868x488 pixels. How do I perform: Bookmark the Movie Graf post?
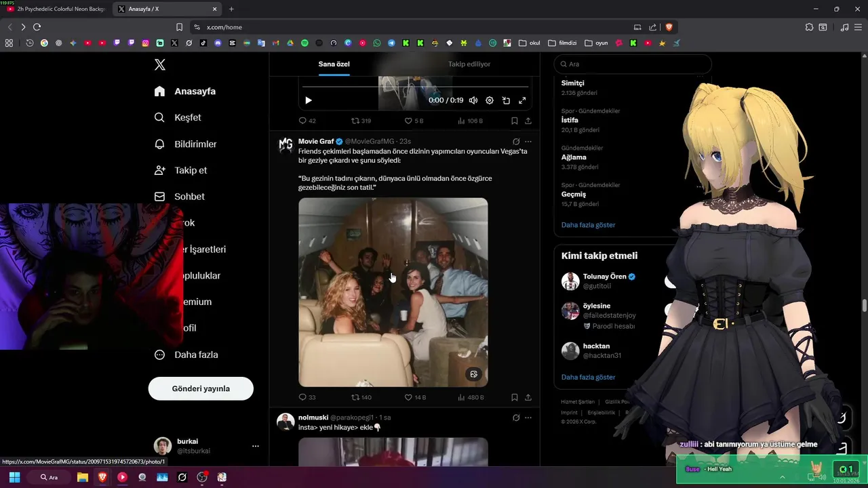(515, 397)
